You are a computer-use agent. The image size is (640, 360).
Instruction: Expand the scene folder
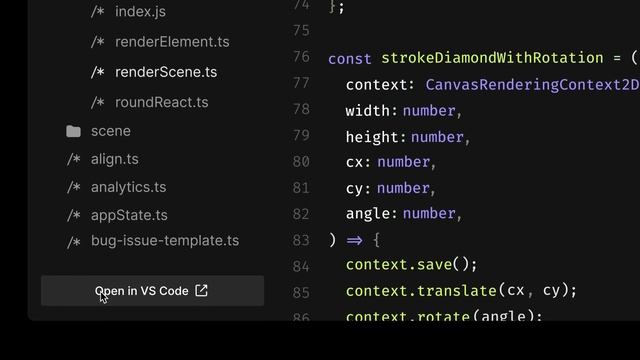click(x=111, y=131)
